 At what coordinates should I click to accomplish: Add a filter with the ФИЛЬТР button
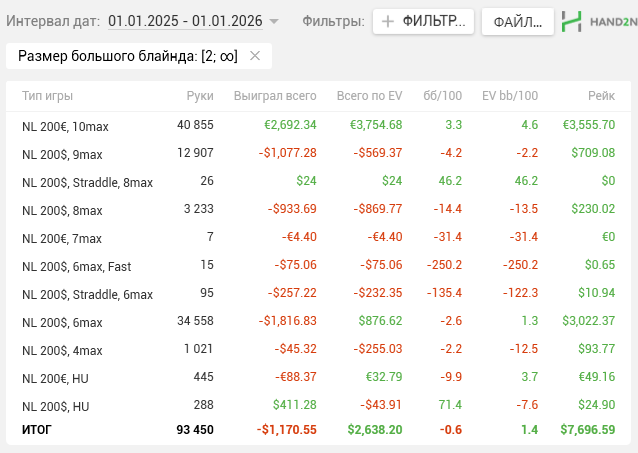click(x=423, y=21)
